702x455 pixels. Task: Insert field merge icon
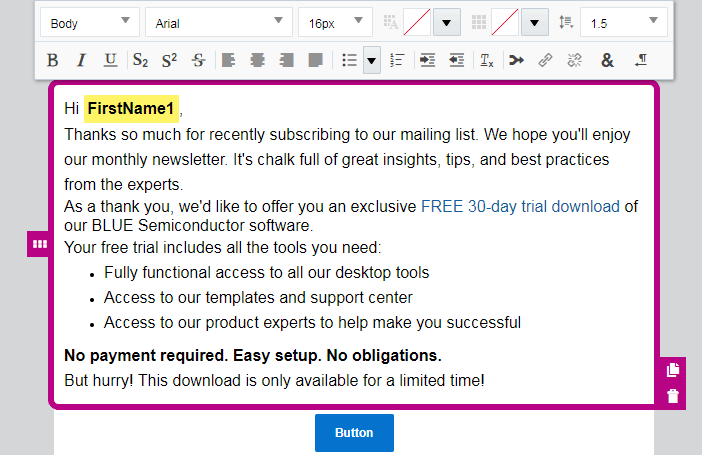click(516, 60)
